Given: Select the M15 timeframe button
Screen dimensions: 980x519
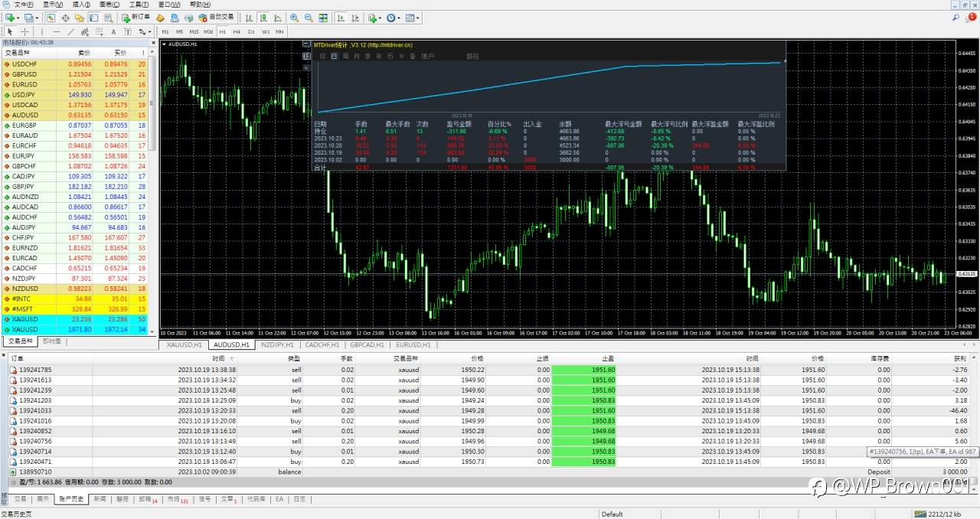Looking at the screenshot, I should pos(194,31).
